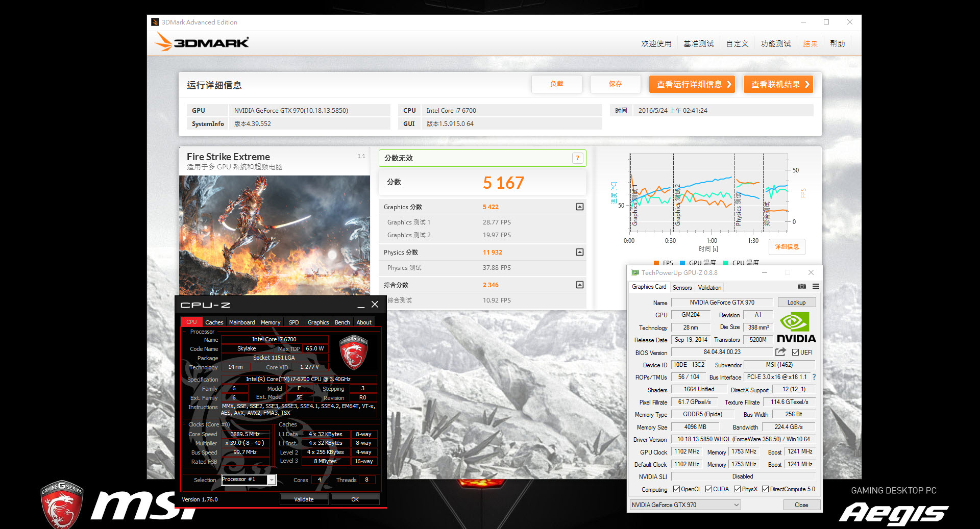Screen dimensions: 980x529
Task: Open the Caches tab in CPU-Z
Action: (x=214, y=322)
